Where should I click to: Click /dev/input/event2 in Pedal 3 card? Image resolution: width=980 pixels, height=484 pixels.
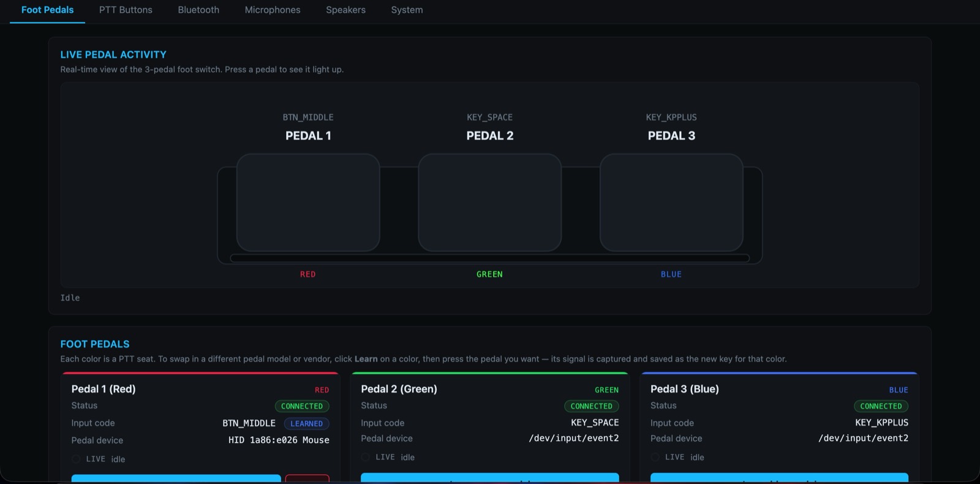[863, 438]
